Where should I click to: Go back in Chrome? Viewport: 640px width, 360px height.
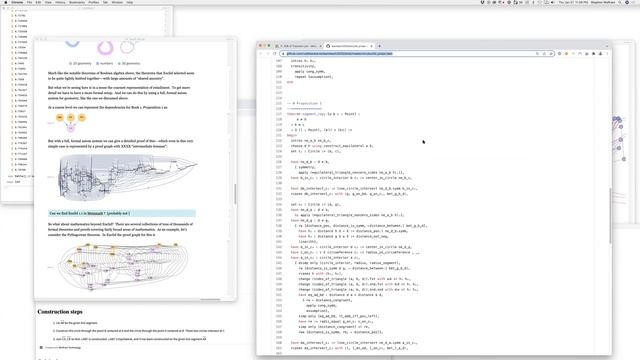(261, 53)
